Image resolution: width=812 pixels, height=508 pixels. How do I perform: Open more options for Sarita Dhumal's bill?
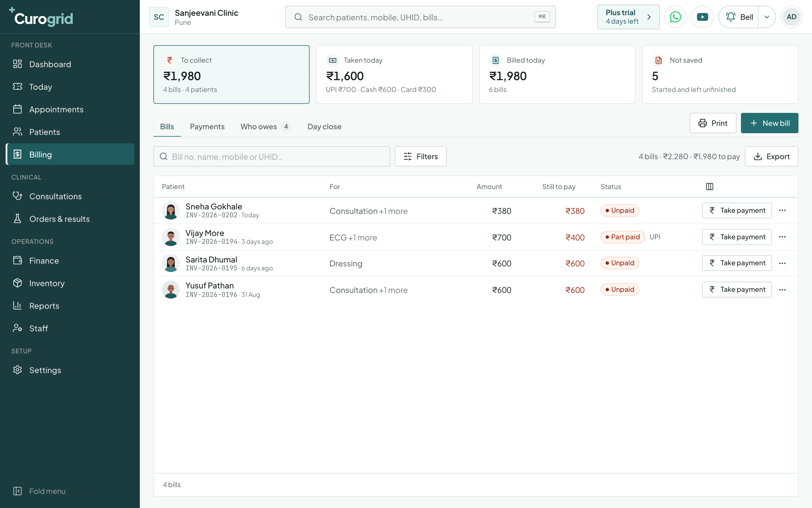click(782, 263)
